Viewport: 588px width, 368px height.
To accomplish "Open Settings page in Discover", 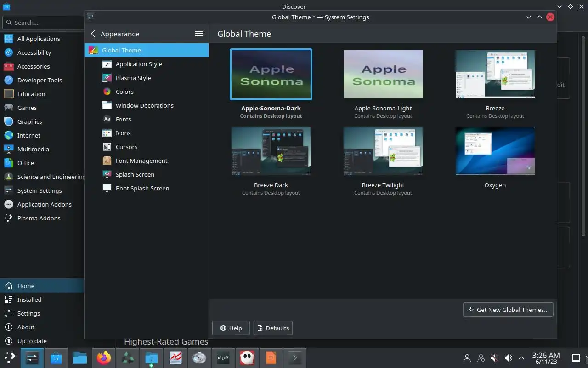I will 42,313.
